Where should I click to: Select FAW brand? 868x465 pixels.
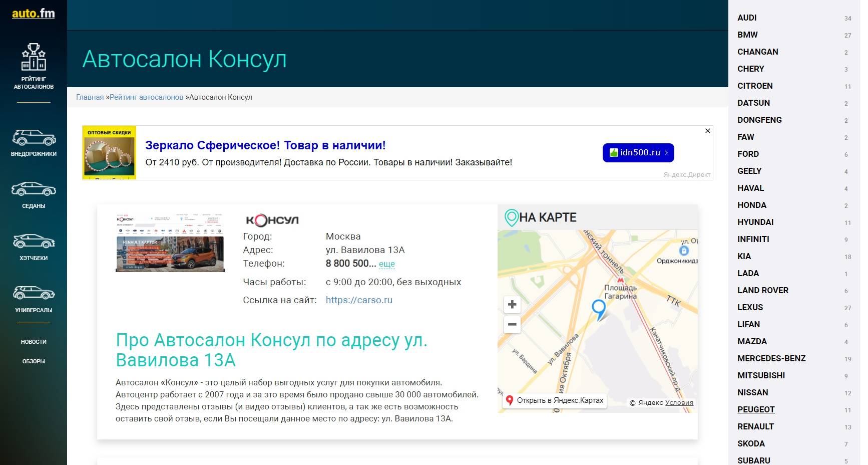tap(746, 137)
